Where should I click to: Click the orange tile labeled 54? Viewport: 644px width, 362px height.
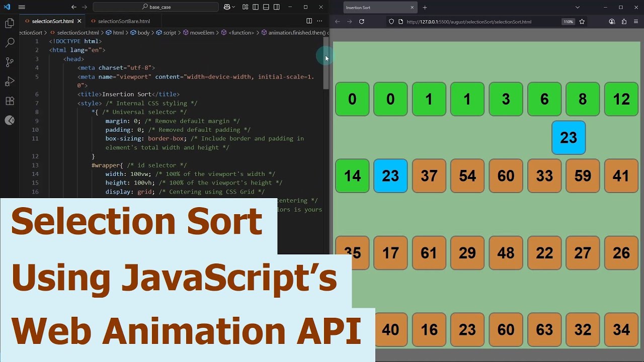pyautogui.click(x=467, y=176)
